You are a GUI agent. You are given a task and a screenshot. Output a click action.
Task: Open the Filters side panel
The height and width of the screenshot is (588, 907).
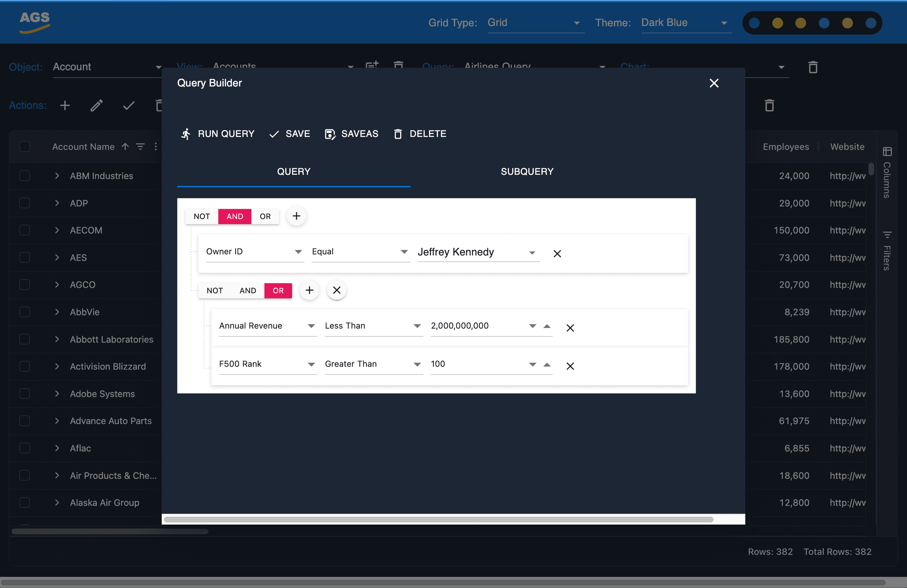pos(887,251)
